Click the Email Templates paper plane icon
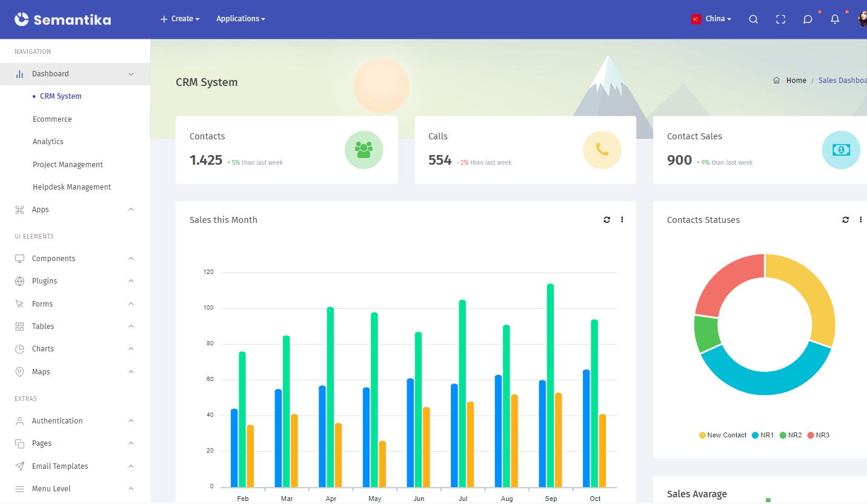867x504 pixels. (19, 466)
